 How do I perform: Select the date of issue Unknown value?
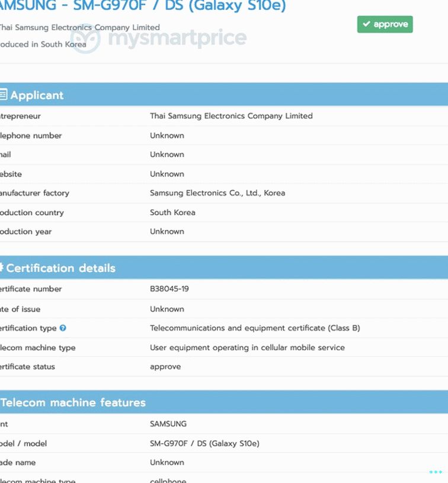(167, 309)
